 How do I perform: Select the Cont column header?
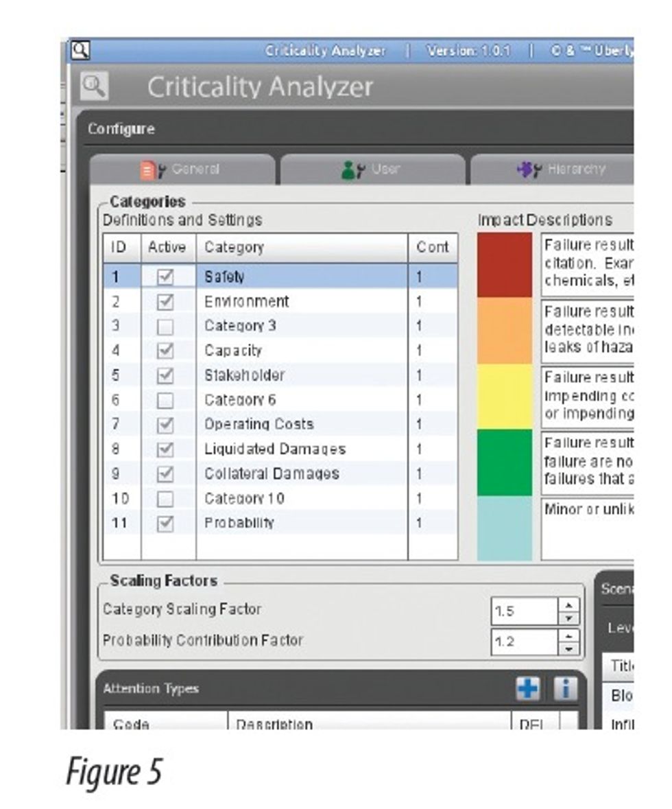pos(432,248)
